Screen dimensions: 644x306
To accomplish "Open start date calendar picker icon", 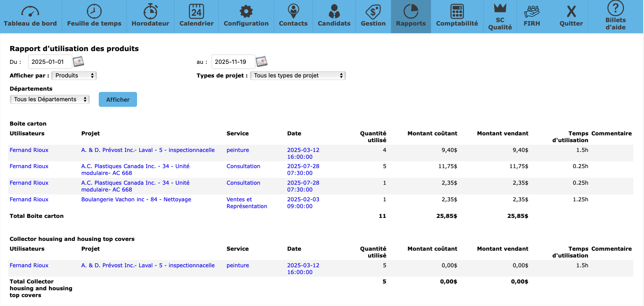I will pos(78,62).
